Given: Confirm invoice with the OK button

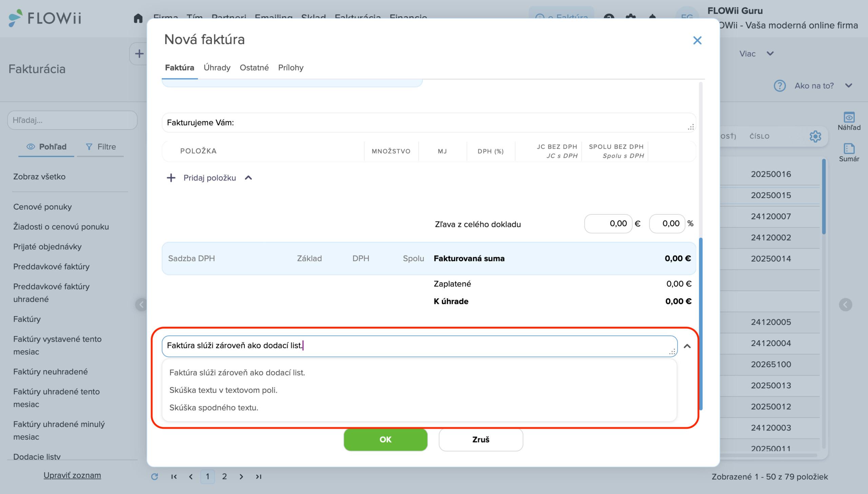Looking at the screenshot, I should click(385, 439).
